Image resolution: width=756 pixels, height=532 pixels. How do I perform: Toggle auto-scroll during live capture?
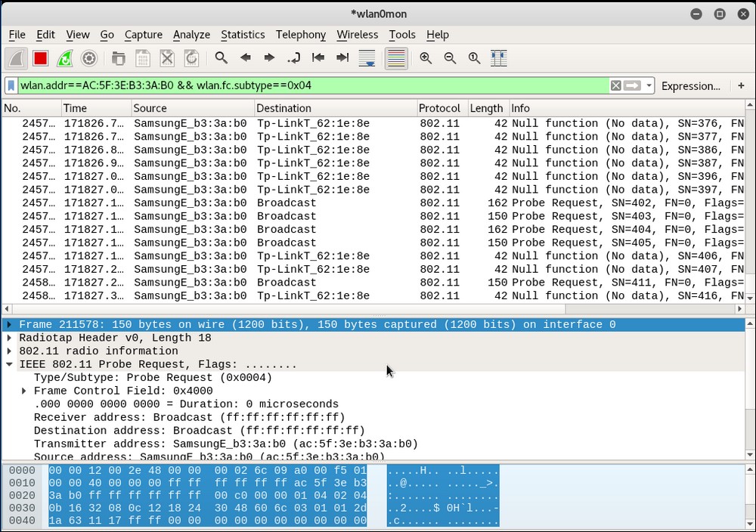click(x=367, y=58)
